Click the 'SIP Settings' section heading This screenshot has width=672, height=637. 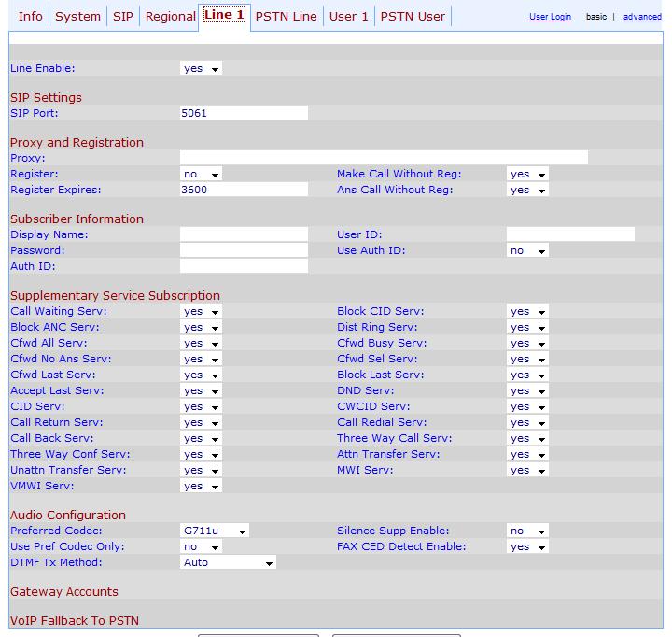pos(46,97)
